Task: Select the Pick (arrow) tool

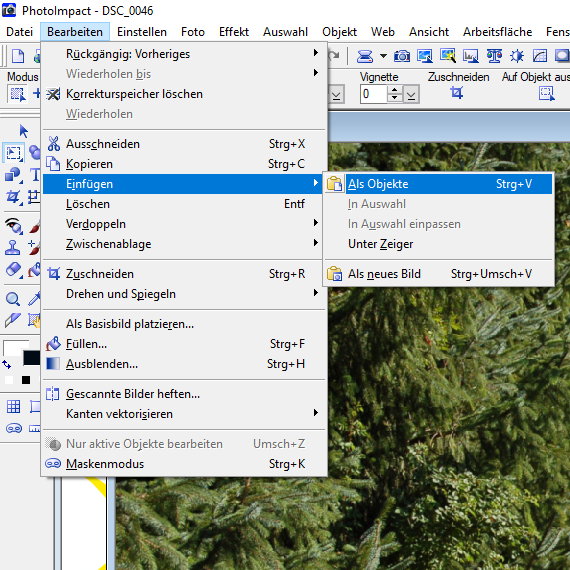Action: point(23,131)
